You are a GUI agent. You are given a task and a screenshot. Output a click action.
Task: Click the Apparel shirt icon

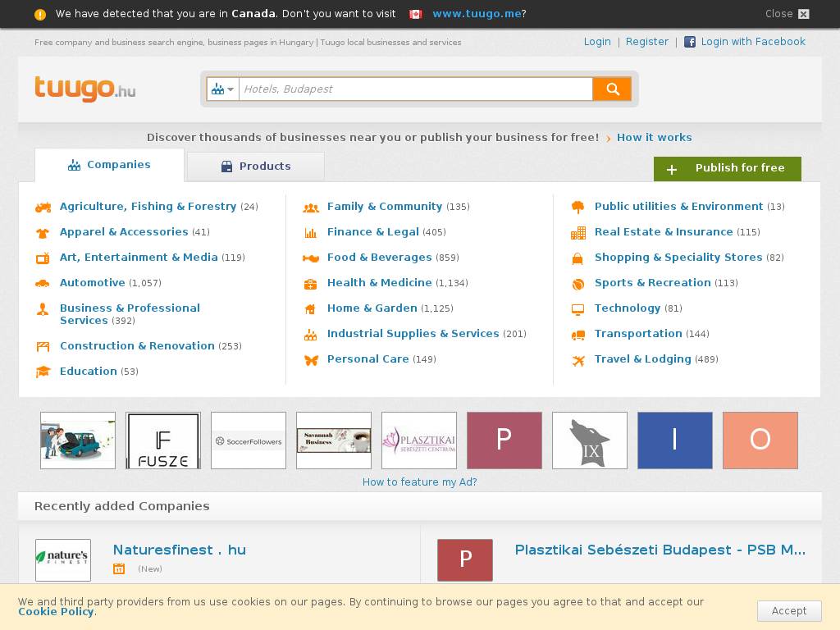click(x=43, y=233)
